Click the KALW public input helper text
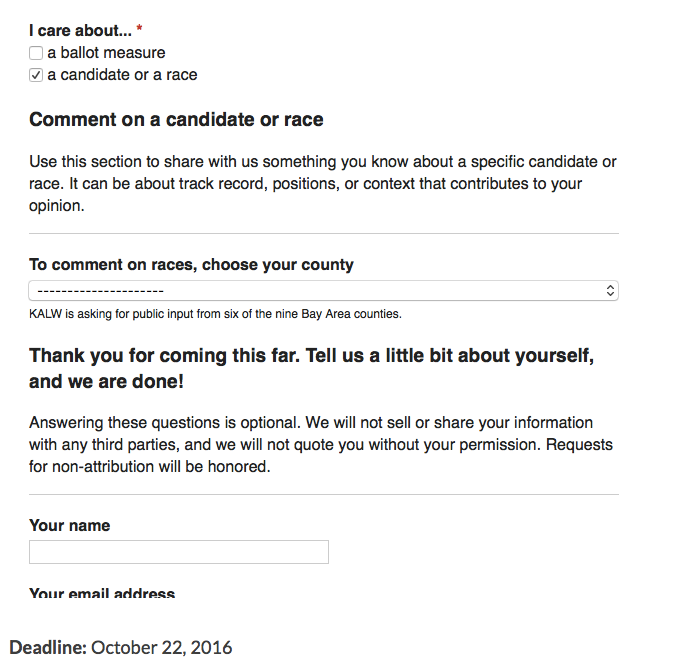The image size is (697, 670). tap(215, 314)
